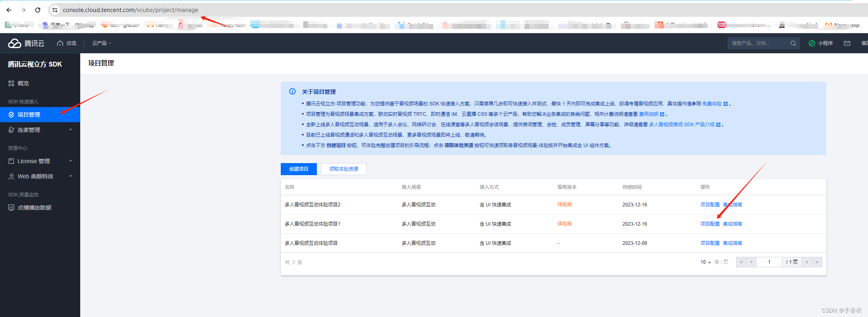Open the 费用说明 link
This screenshot has width=868, height=317.
(651, 114)
